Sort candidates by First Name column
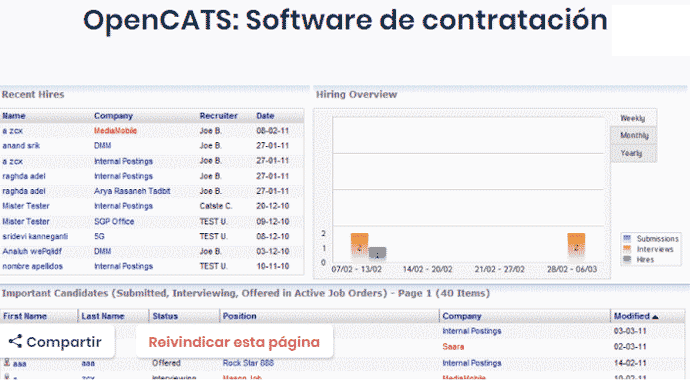This screenshot has width=690, height=392. point(25,316)
